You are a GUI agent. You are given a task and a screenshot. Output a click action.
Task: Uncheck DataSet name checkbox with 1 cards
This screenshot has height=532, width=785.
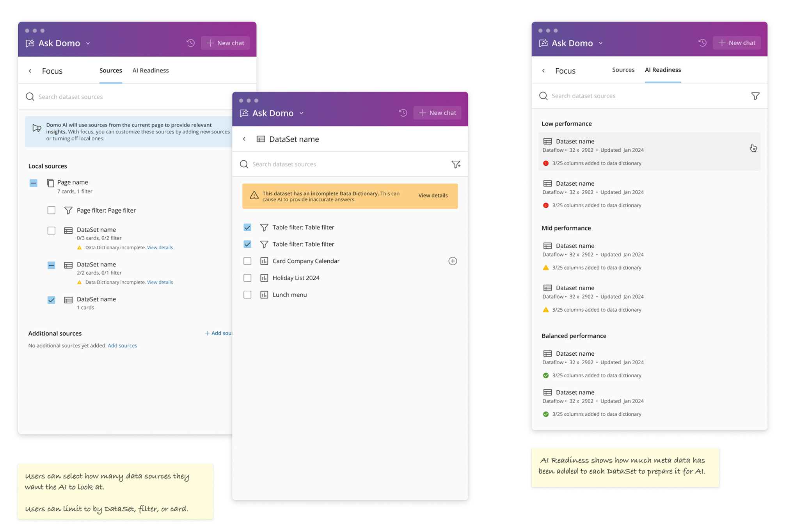[51, 300]
